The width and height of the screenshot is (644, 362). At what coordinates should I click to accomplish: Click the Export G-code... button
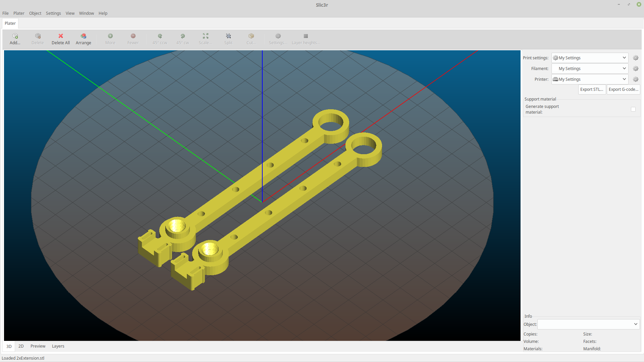[623, 89]
